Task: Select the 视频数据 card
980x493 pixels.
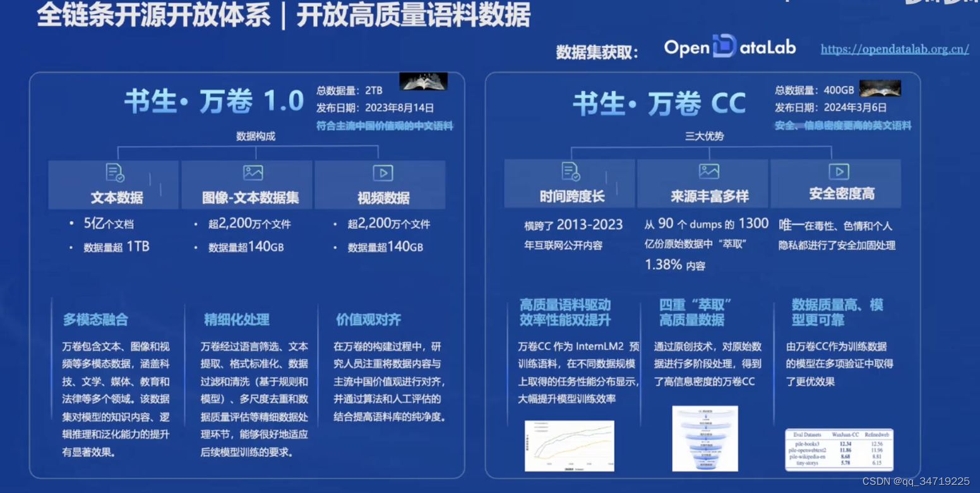Action: (380, 185)
